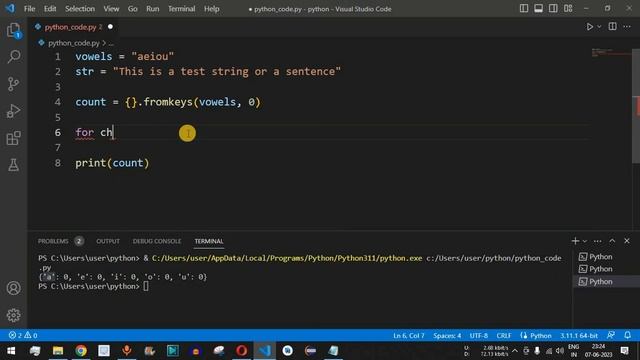Image resolution: width=640 pixels, height=360 pixels.
Task: Change encoding via UTF-8 status item
Action: [x=478, y=336]
